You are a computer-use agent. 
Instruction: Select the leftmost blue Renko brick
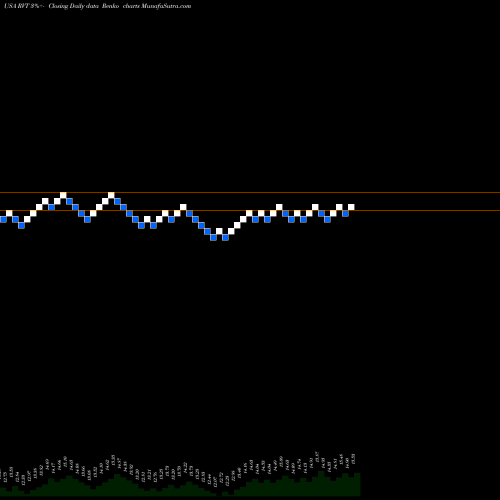[x=3, y=219]
